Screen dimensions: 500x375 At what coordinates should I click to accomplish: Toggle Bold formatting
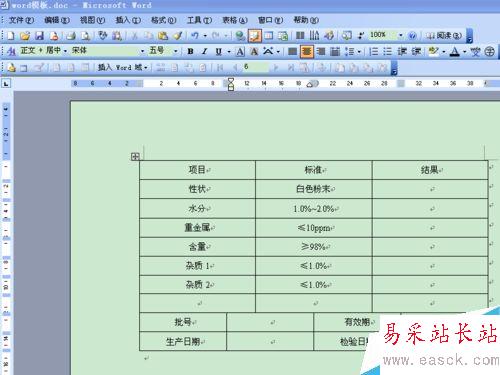190,51
